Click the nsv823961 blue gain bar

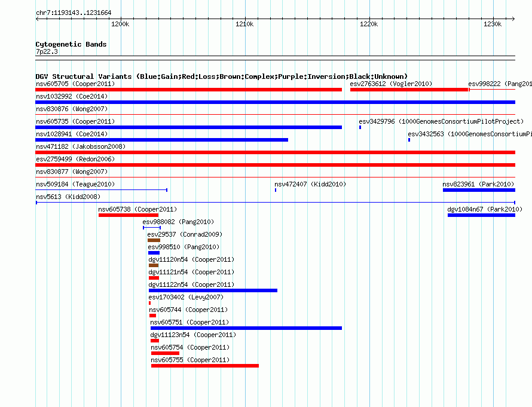pyautogui.click(x=479, y=190)
